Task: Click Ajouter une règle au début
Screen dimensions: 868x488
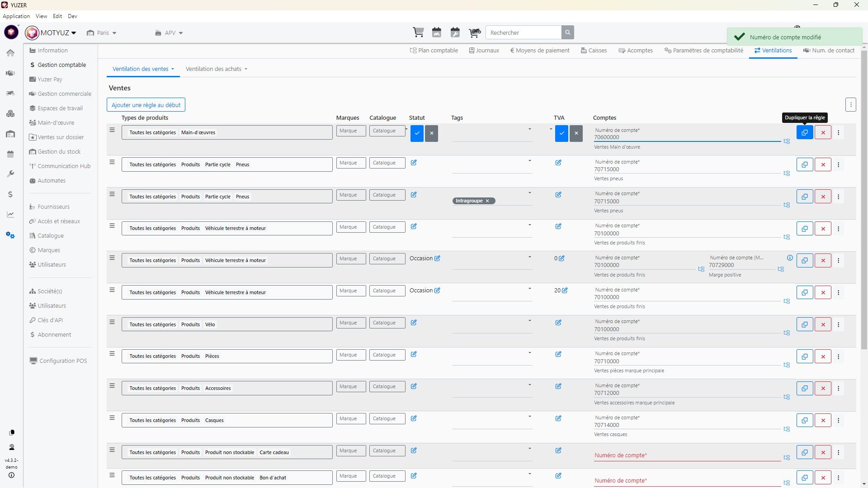Action: (146, 105)
